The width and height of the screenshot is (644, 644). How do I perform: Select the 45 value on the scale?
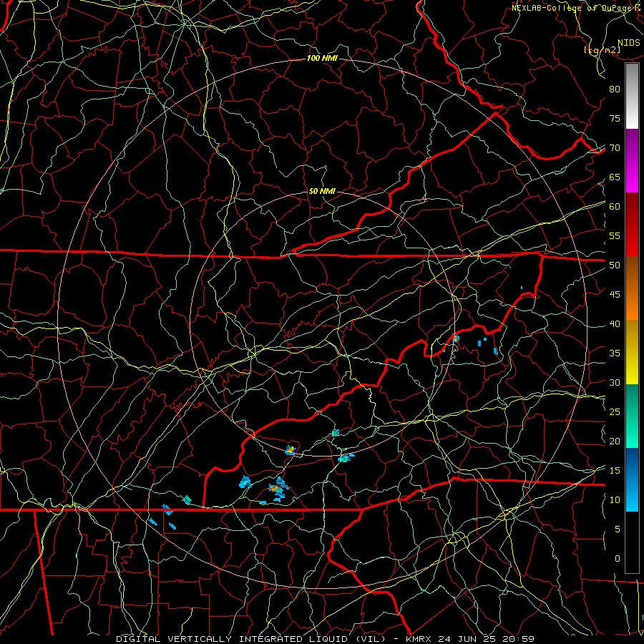click(615, 295)
